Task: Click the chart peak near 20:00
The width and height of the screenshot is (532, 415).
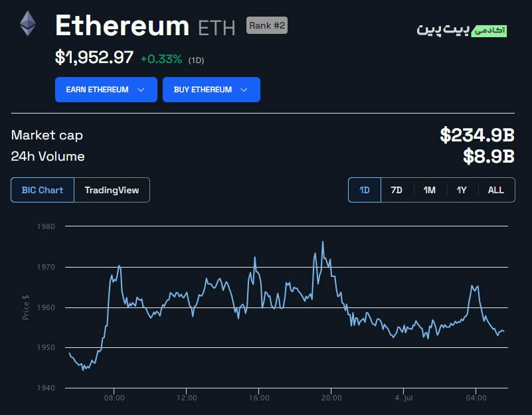Action: coord(323,242)
